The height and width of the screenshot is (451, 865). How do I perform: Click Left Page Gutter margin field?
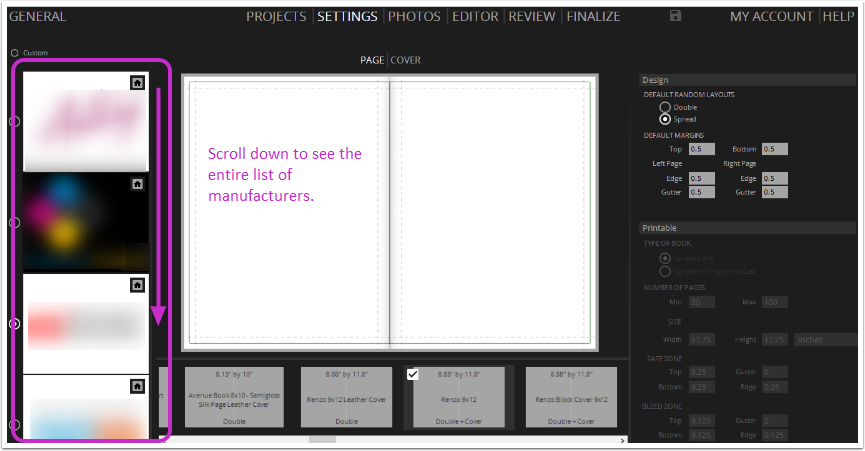702,192
